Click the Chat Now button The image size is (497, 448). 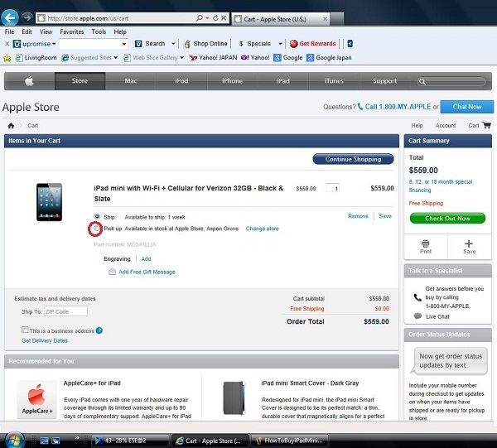467,107
